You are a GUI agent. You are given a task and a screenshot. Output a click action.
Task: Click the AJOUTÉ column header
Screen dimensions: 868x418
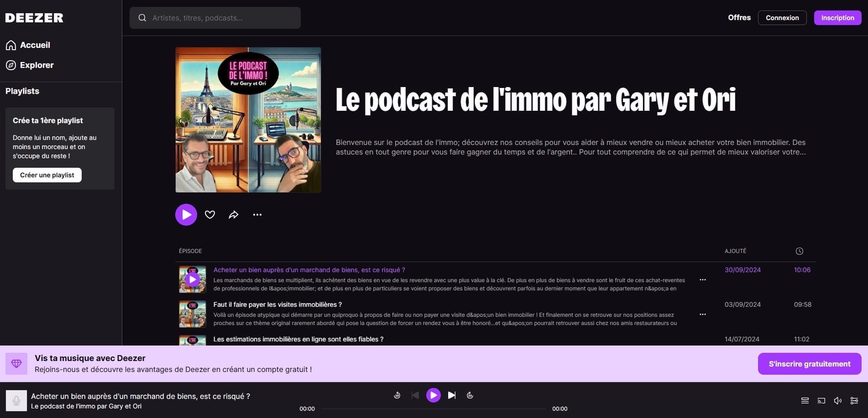coord(736,251)
